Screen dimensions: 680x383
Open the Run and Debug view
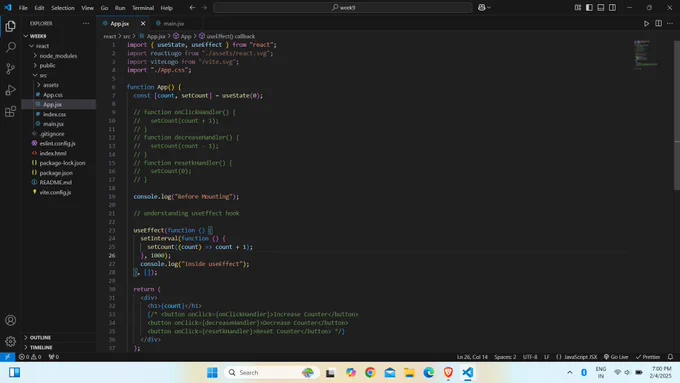click(10, 90)
